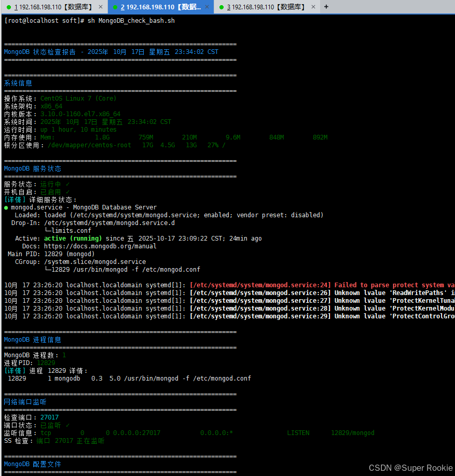Click 'CentOS Linux 7 (Core)' value
Screen dimensions: 455x476
[78, 99]
